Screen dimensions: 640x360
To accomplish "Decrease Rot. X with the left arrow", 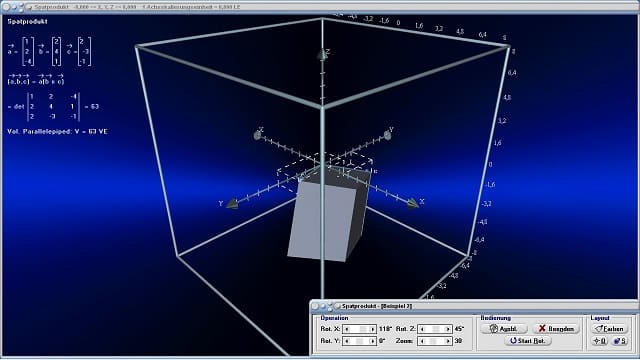I will 347,329.
